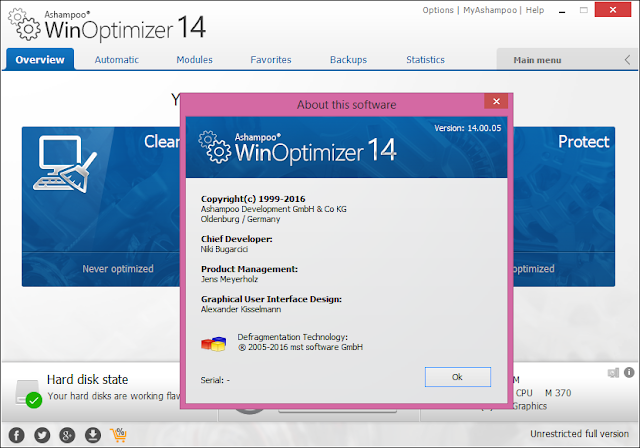Viewport: 640px width, 448px height.
Task: Open the Facebook icon in footer
Action: 16,435
